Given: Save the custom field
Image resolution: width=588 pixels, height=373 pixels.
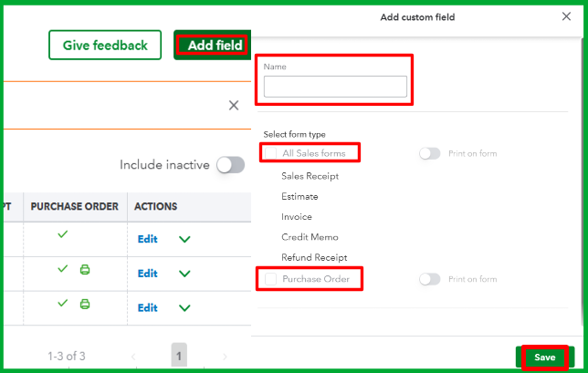Looking at the screenshot, I should coord(545,357).
